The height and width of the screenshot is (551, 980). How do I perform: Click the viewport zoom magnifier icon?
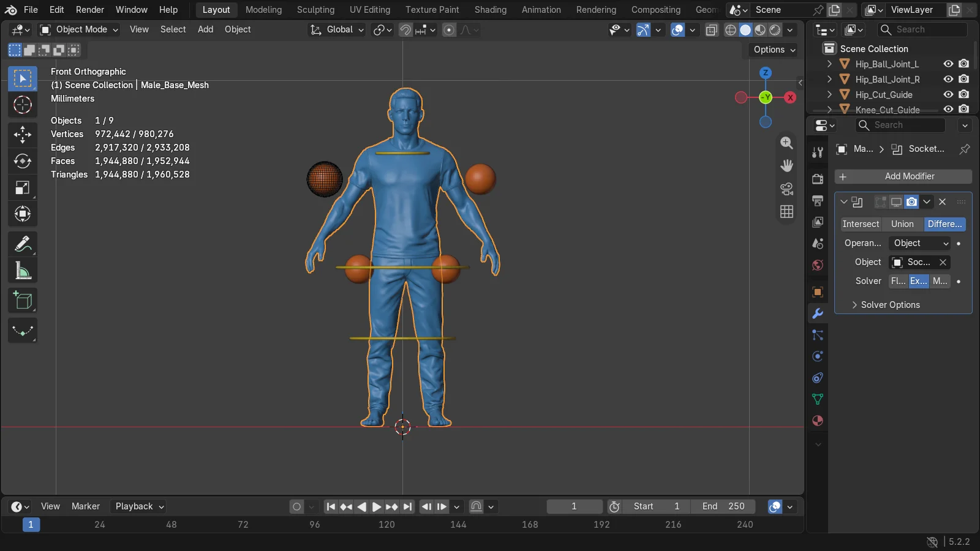786,143
